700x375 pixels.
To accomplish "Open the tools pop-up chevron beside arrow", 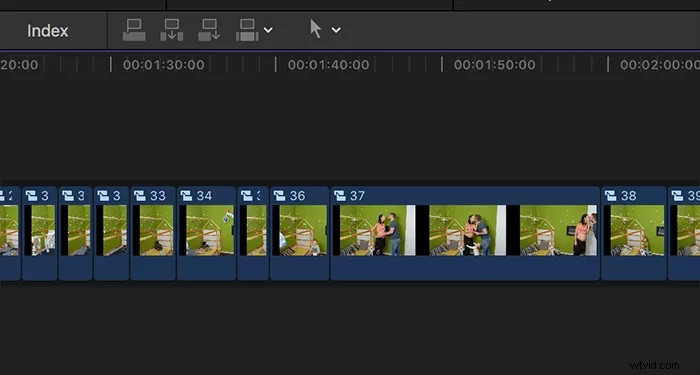I will (x=336, y=30).
